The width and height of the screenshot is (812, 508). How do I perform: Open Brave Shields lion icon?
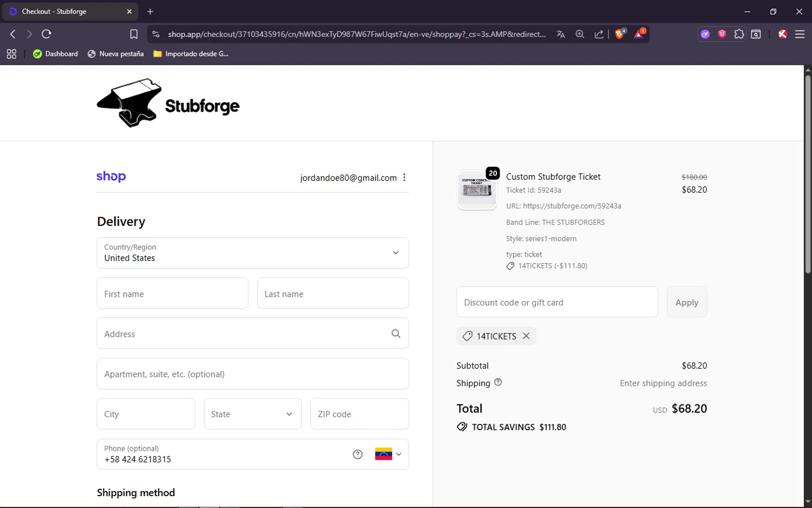pyautogui.click(x=620, y=34)
